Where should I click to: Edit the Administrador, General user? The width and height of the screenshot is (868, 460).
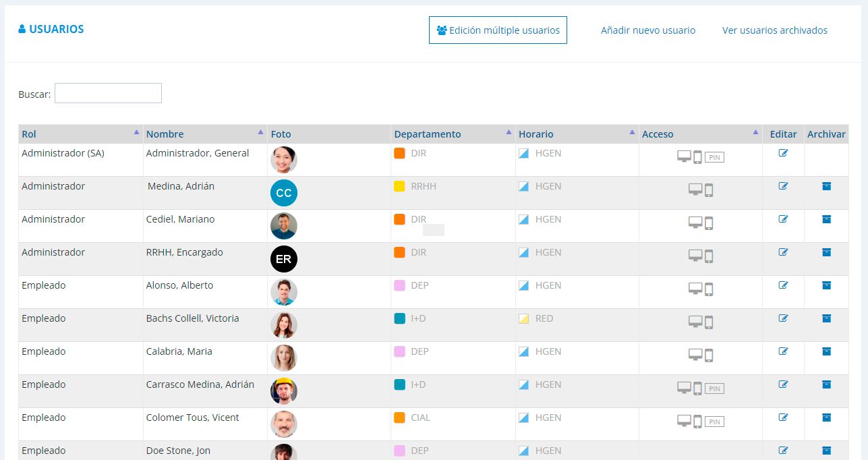(x=783, y=153)
